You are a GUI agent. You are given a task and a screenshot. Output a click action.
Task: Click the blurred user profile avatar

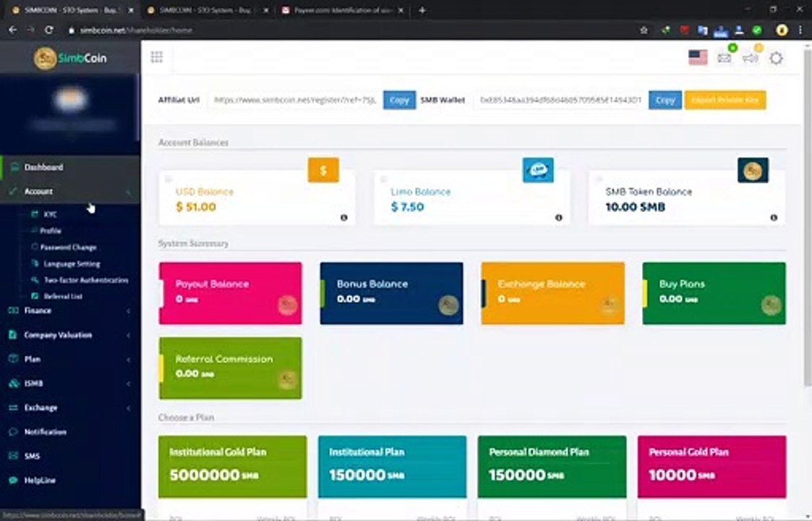pos(71,100)
